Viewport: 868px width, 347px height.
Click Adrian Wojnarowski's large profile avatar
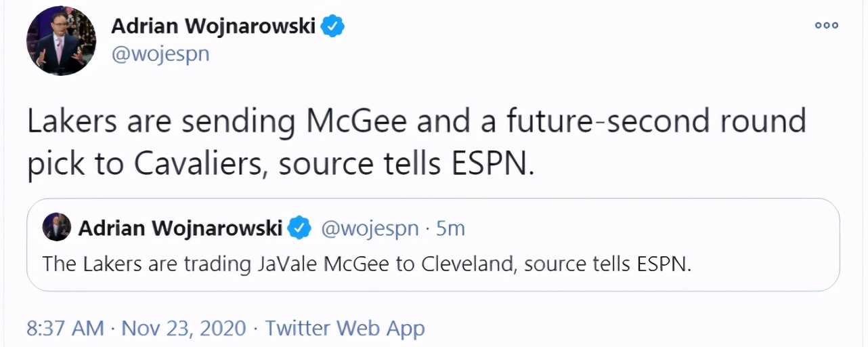click(x=61, y=41)
